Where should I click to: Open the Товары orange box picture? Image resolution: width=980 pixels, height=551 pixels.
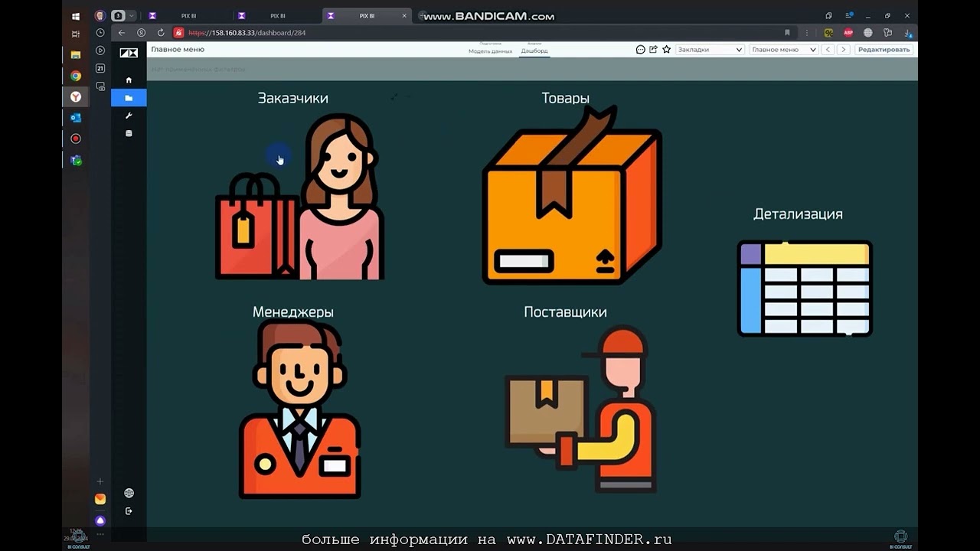click(x=572, y=195)
